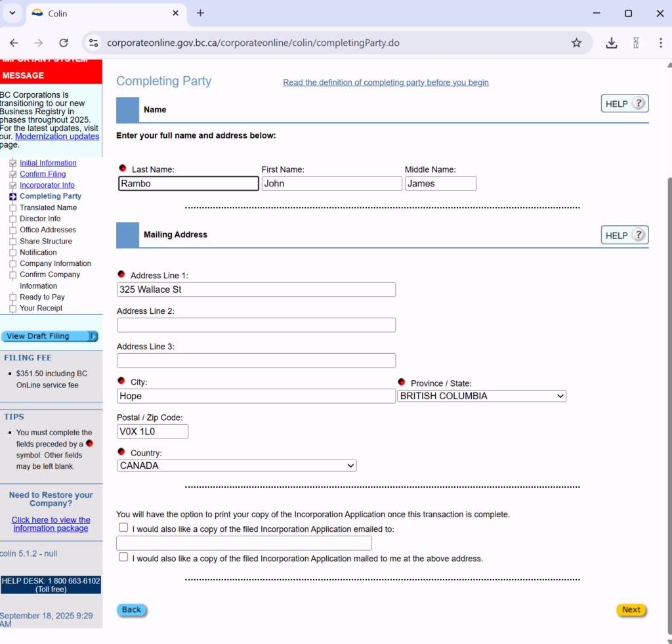Bookmark this page with the star icon
This screenshot has height=644, width=672.
pyautogui.click(x=576, y=43)
